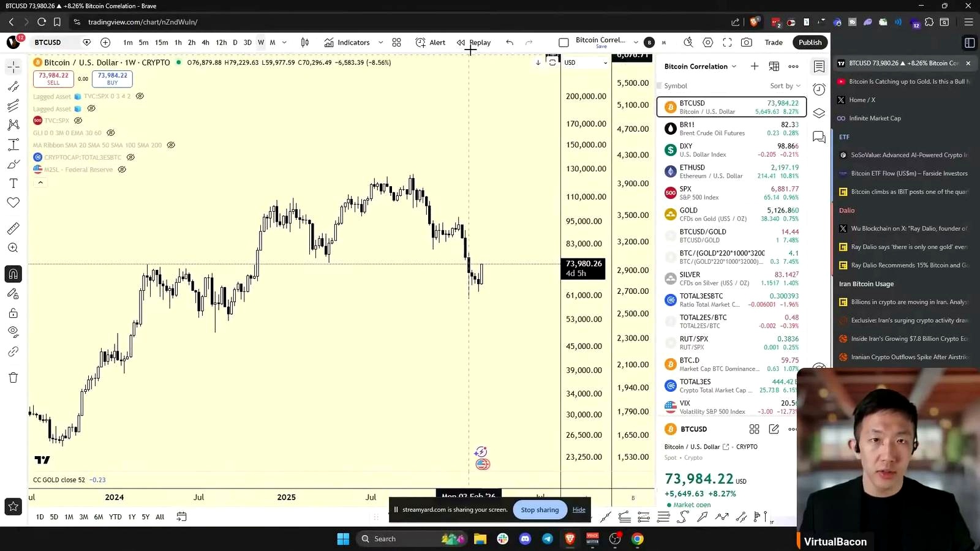Show the TVC:SPX overlay via eye icon
The height and width of the screenshot is (551, 980).
78,121
